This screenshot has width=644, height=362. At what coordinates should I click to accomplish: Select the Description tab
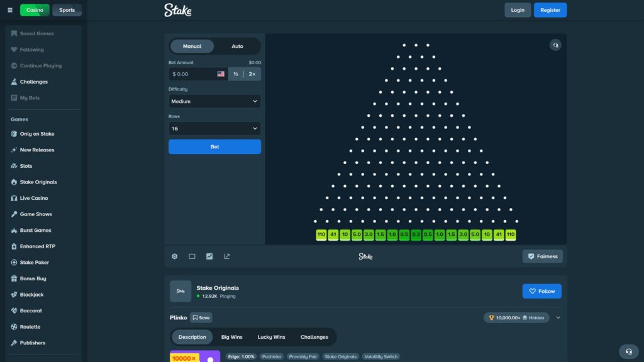point(192,337)
